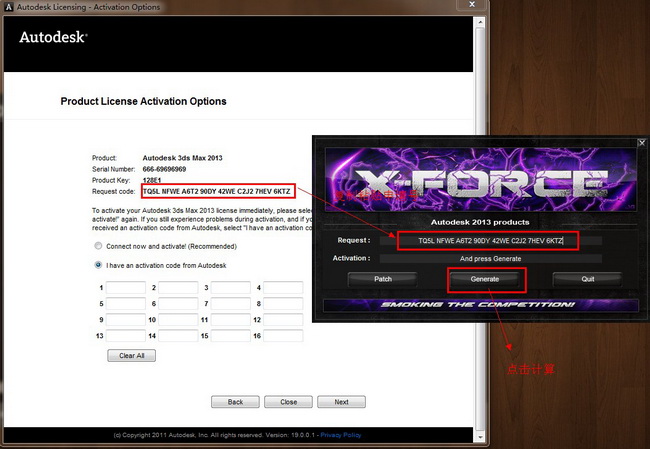650x449 pixels.
Task: Open the Privacy Policy link
Action: 341,436
